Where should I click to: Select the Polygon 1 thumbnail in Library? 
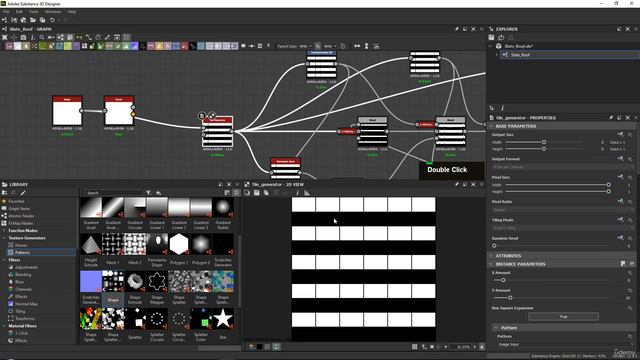pyautogui.click(x=179, y=244)
